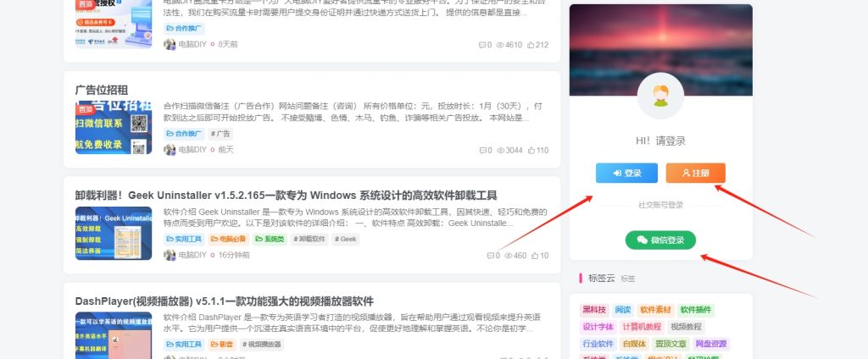Open the Geek Uninstaller v1.5.2.165 post title

coord(287,196)
